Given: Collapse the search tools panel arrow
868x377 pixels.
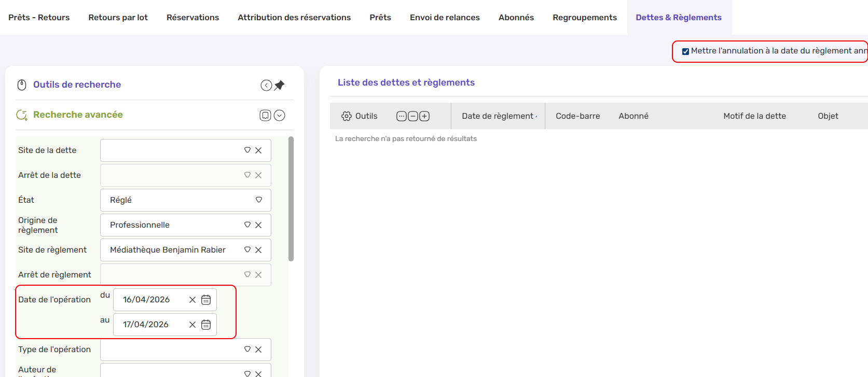Looking at the screenshot, I should (x=266, y=86).
